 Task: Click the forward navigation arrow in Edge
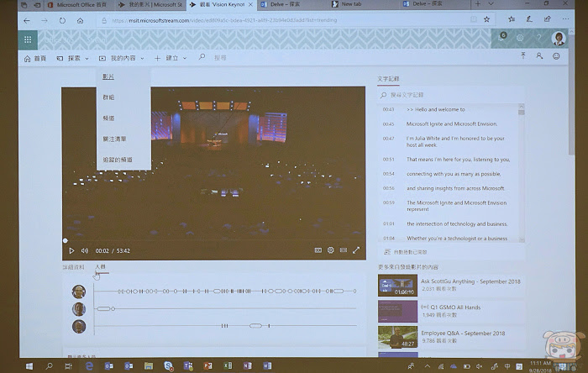pos(45,21)
